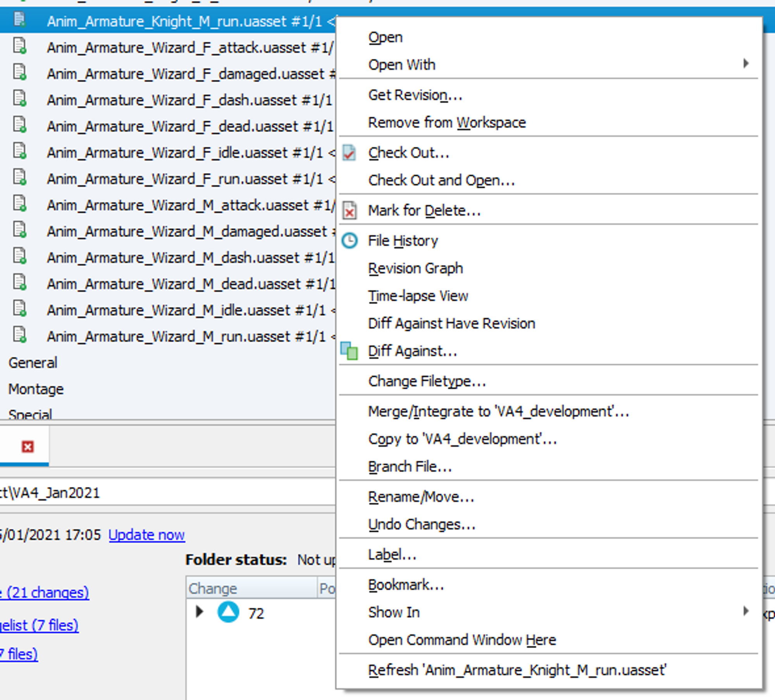Screen dimensions: 775x700
Task: Select Undo Changes in the context menu
Action: pyautogui.click(x=422, y=524)
